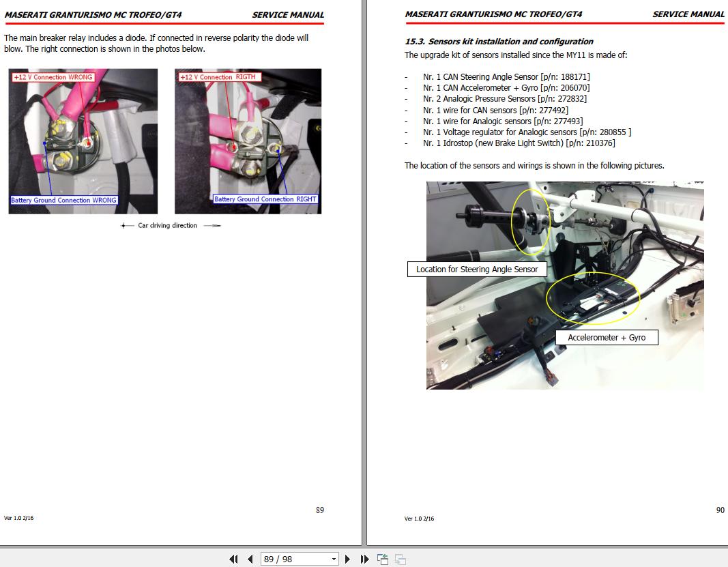Go to the previous page
This screenshot has height=567, width=728.
(250, 559)
